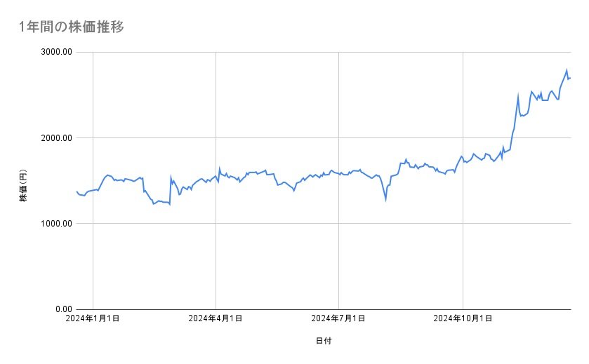
Task: Select the leftmost starting point of the line
Action: (77, 191)
